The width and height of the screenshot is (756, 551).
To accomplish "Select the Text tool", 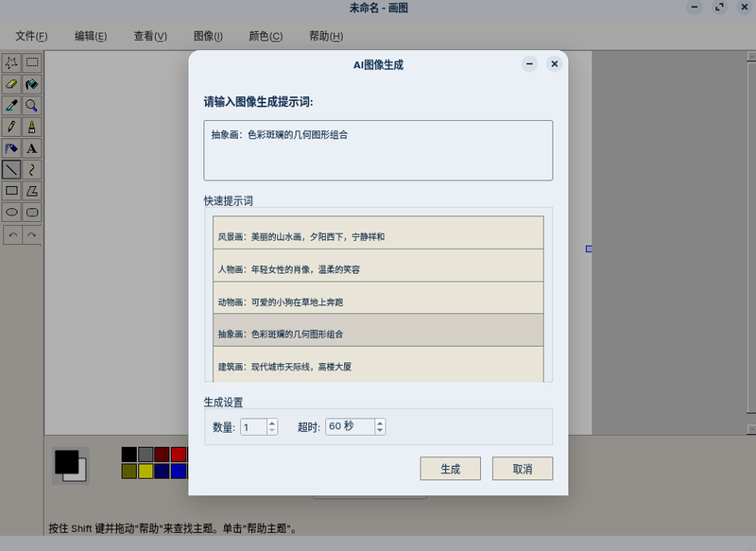I will point(32,148).
